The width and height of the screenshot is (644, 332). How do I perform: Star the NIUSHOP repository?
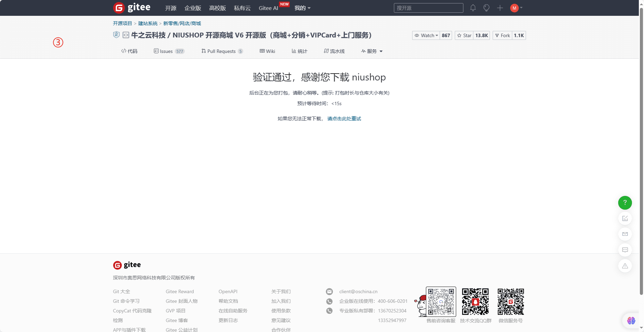pyautogui.click(x=464, y=35)
